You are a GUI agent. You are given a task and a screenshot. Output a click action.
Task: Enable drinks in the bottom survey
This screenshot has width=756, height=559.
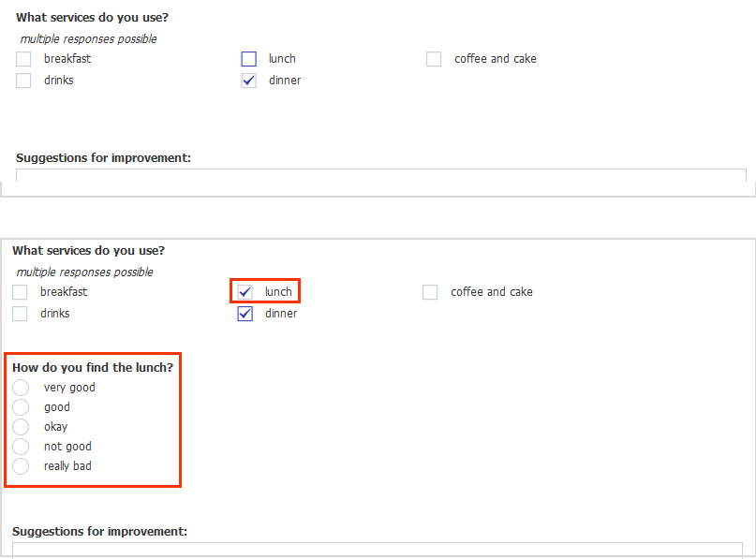coord(20,313)
